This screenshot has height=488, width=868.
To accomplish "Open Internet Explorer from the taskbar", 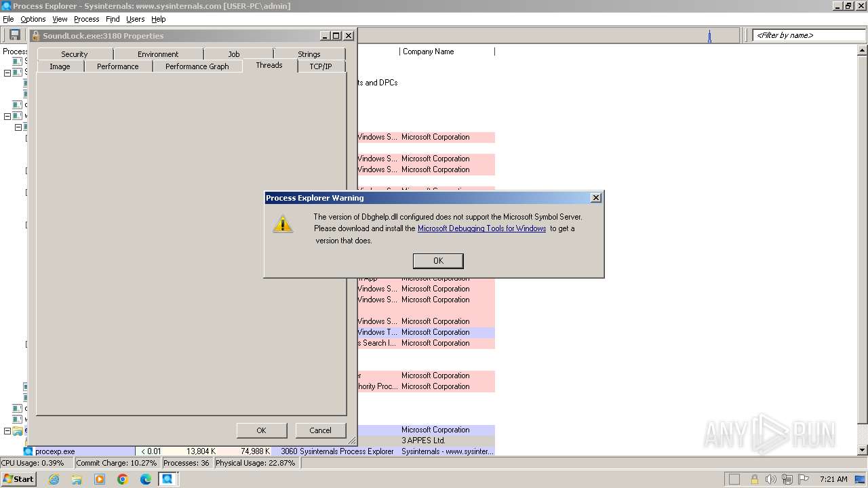I will pyautogui.click(x=54, y=479).
